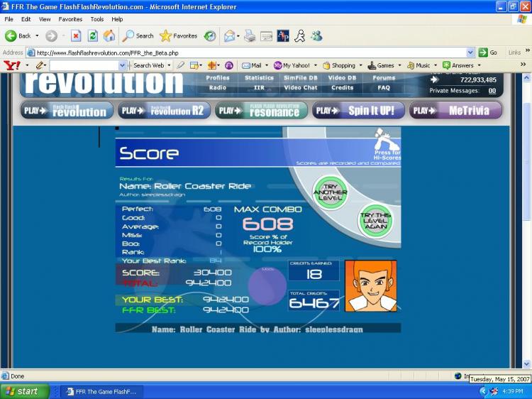Click the purple headphones icon
This screenshot has height=399, width=532.
click(x=229, y=65)
